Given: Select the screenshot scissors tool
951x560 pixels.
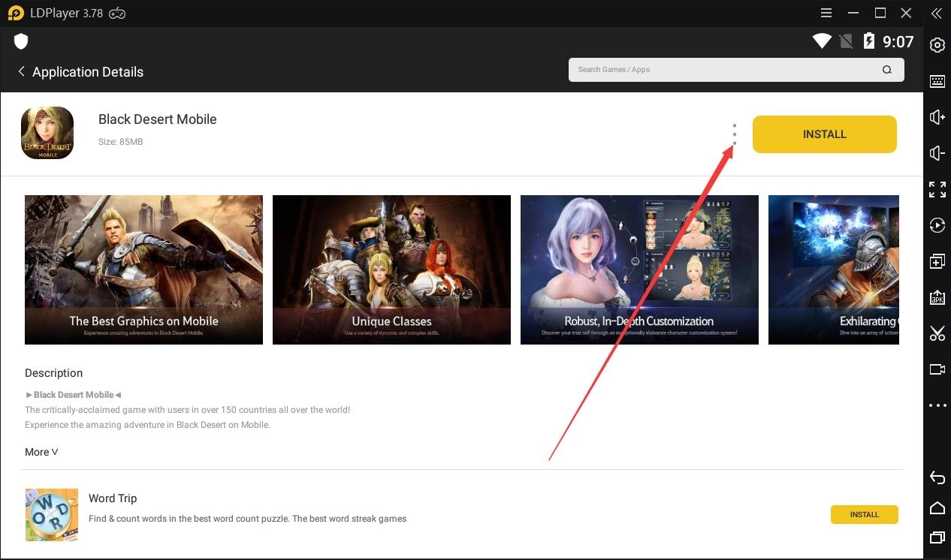Looking at the screenshot, I should pyautogui.click(x=937, y=333).
